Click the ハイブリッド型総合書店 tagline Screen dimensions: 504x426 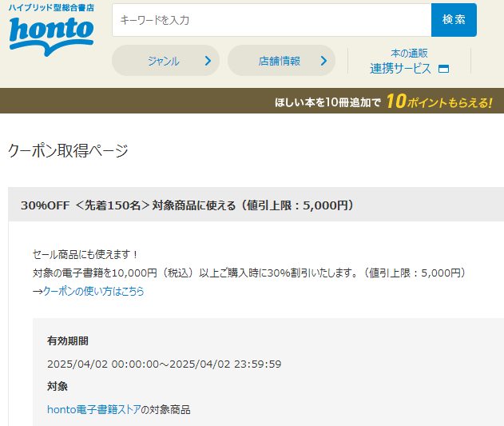(x=51, y=8)
